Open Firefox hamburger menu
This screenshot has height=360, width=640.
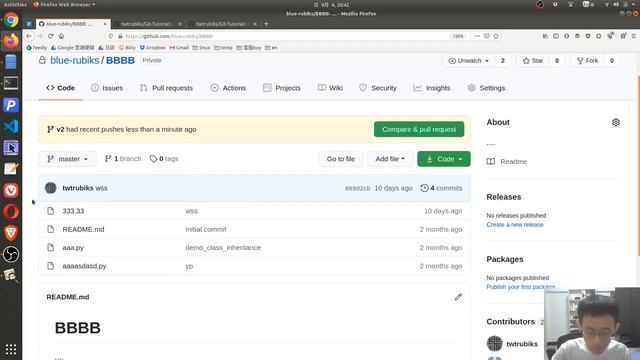pos(634,36)
